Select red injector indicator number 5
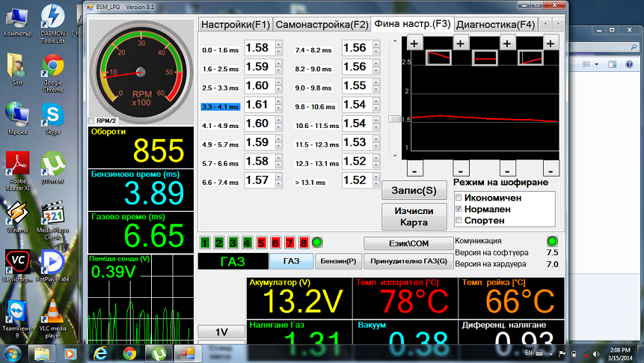This screenshot has width=644, height=363. point(262,242)
